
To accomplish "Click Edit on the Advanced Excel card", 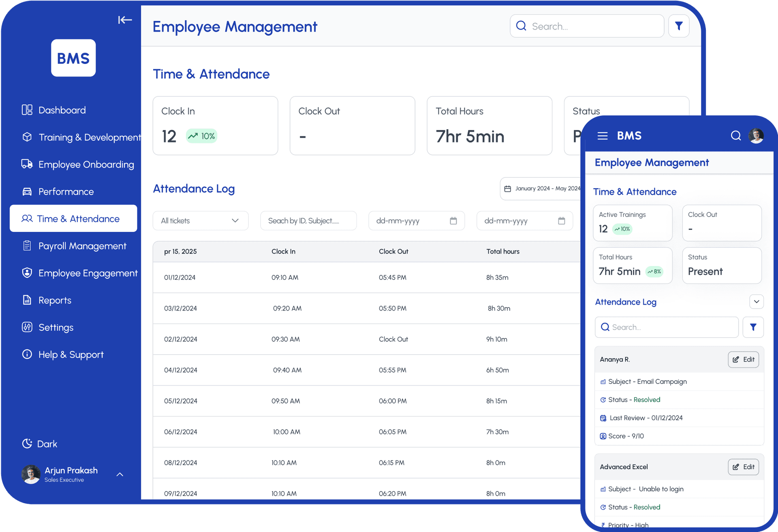I will 743,466.
